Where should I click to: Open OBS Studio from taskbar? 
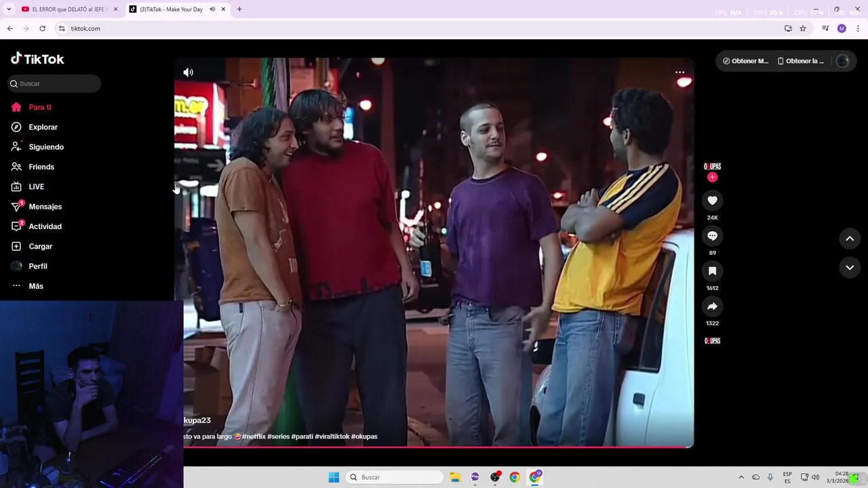[495, 477]
